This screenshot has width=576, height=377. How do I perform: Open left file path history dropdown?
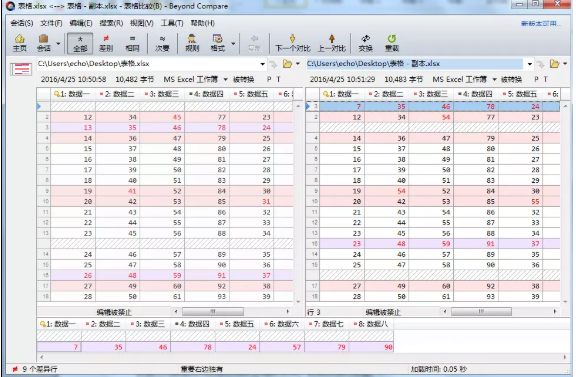tap(262, 64)
